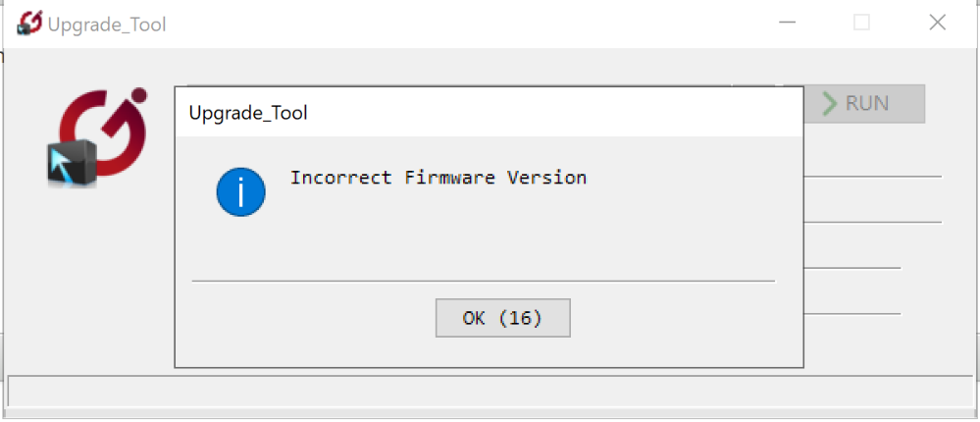Click the empty status bar at bottom
Image resolution: width=980 pixels, height=422 pixels.
point(491,392)
